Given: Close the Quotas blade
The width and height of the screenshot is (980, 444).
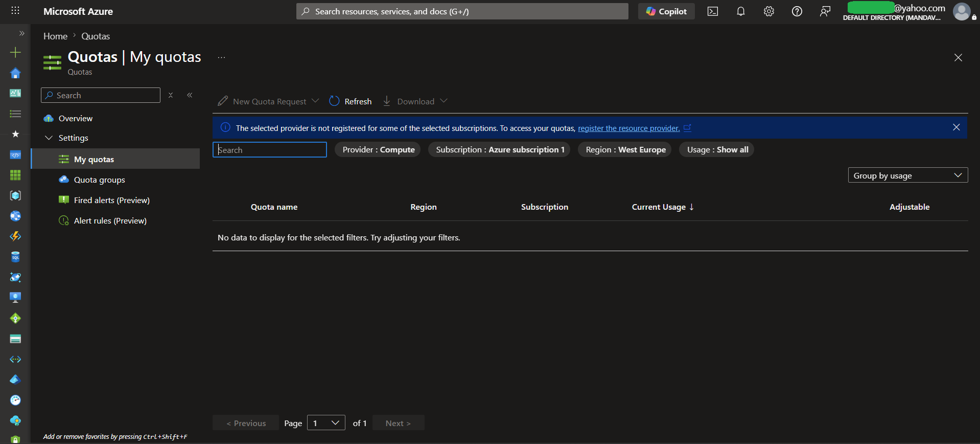Looking at the screenshot, I should coord(958,57).
